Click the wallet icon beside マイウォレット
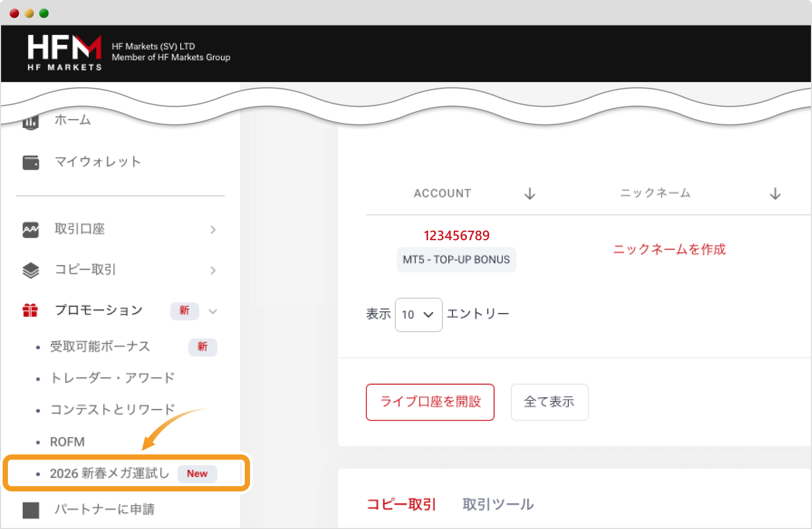 tap(31, 162)
